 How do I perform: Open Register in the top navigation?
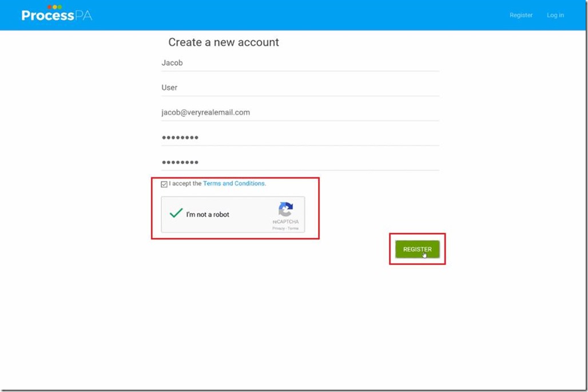click(x=521, y=15)
